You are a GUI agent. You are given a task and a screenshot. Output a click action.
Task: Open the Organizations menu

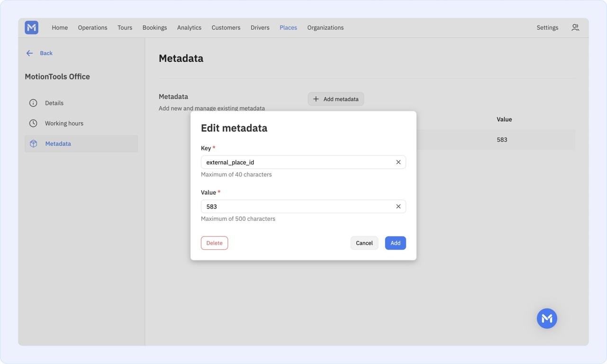tap(326, 27)
